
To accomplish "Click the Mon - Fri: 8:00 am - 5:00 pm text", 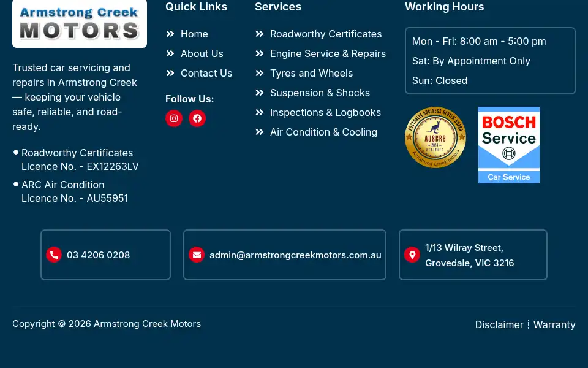I will (x=479, y=41).
